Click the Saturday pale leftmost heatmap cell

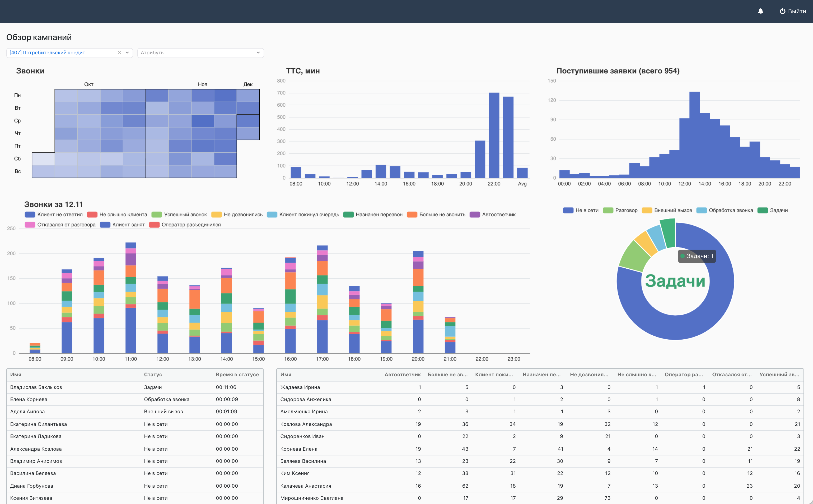[43, 159]
